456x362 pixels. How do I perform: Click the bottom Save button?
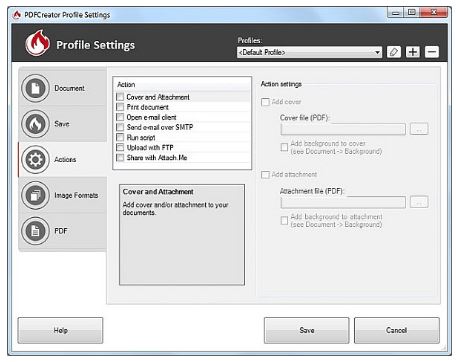[307, 330]
